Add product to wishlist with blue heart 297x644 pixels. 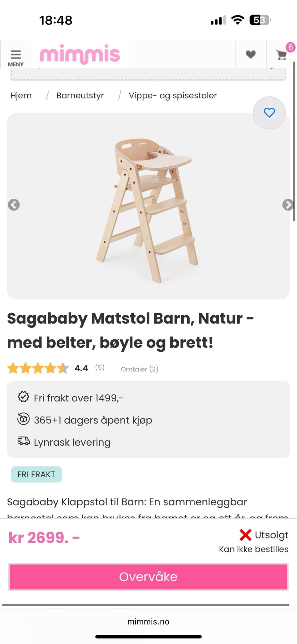click(x=269, y=113)
